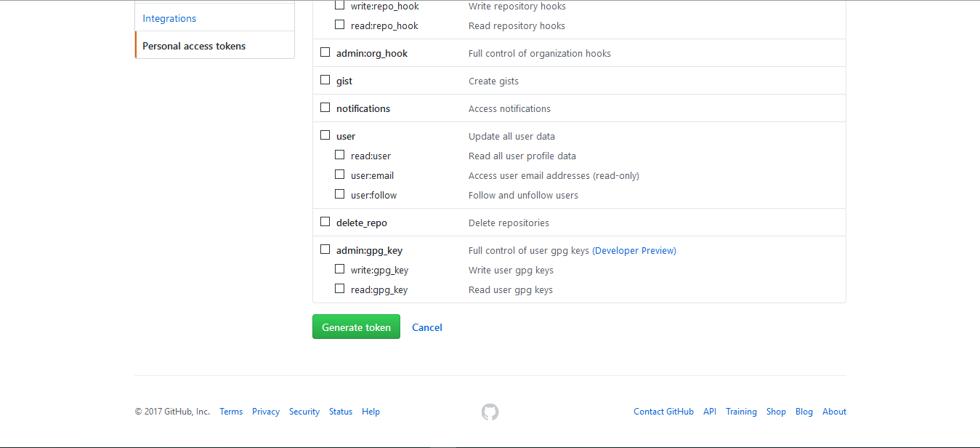Enable the gist scope checkbox

coord(325,79)
